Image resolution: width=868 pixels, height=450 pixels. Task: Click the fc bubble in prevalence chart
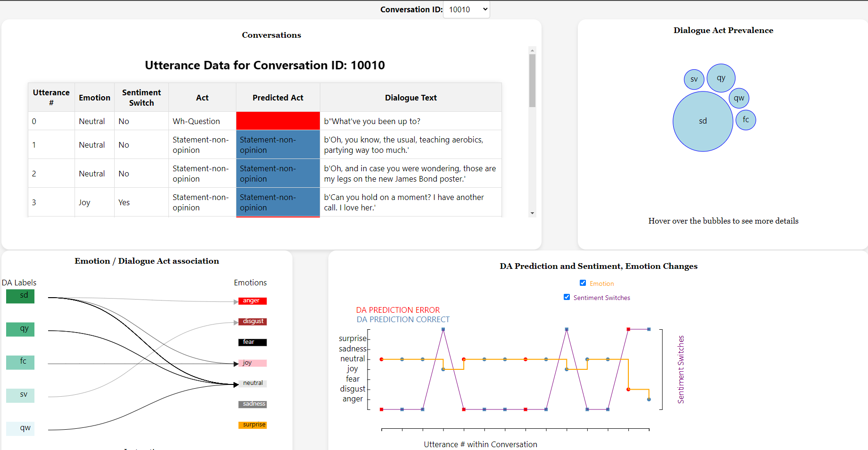coord(746,120)
